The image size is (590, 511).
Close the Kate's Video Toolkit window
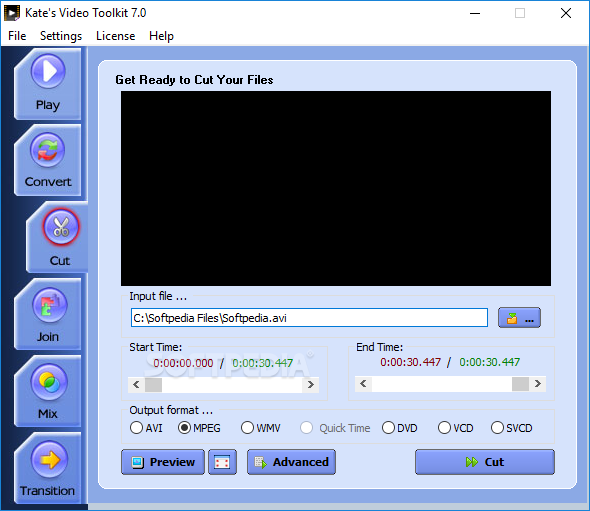pos(566,13)
